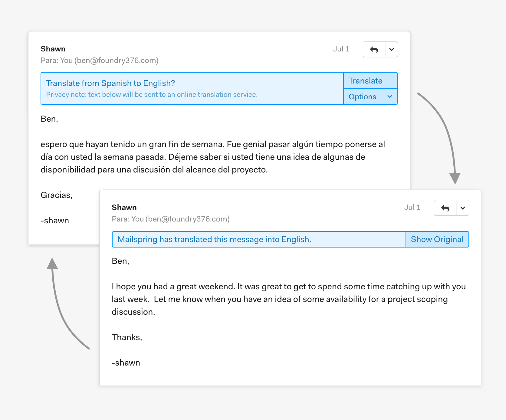This screenshot has height=420, width=506.
Task: Click ben@foundry376.com in the bottom header
Action: coord(188,219)
